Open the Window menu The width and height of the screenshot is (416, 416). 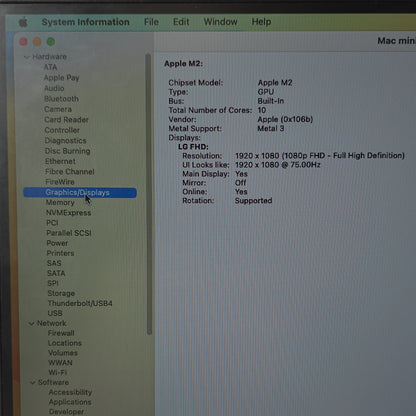pyautogui.click(x=220, y=22)
